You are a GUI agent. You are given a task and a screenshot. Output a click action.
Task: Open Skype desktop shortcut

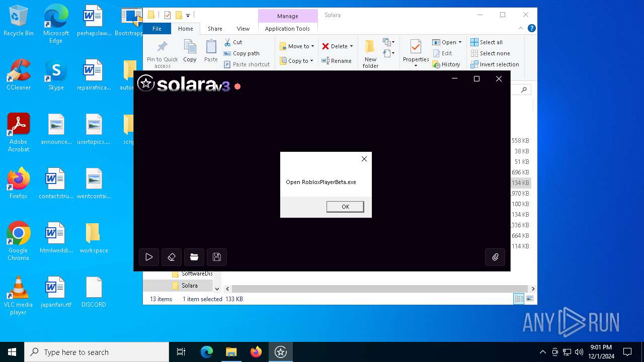pyautogui.click(x=56, y=75)
